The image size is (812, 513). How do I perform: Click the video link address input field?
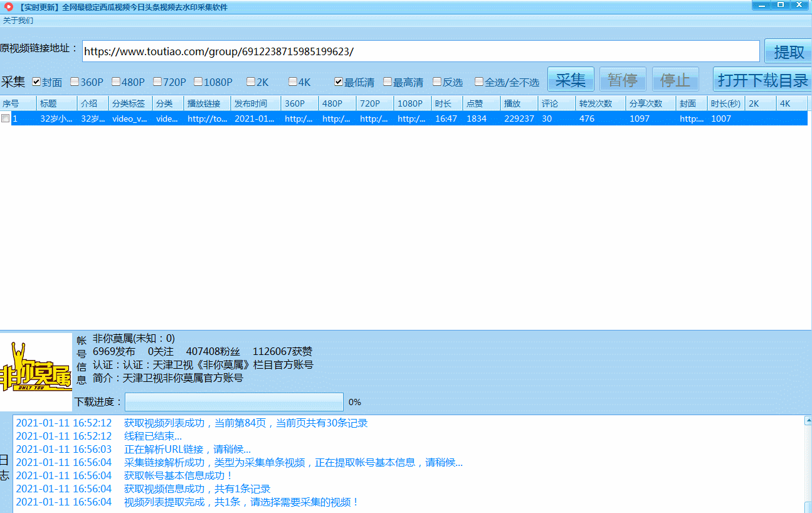[420, 51]
